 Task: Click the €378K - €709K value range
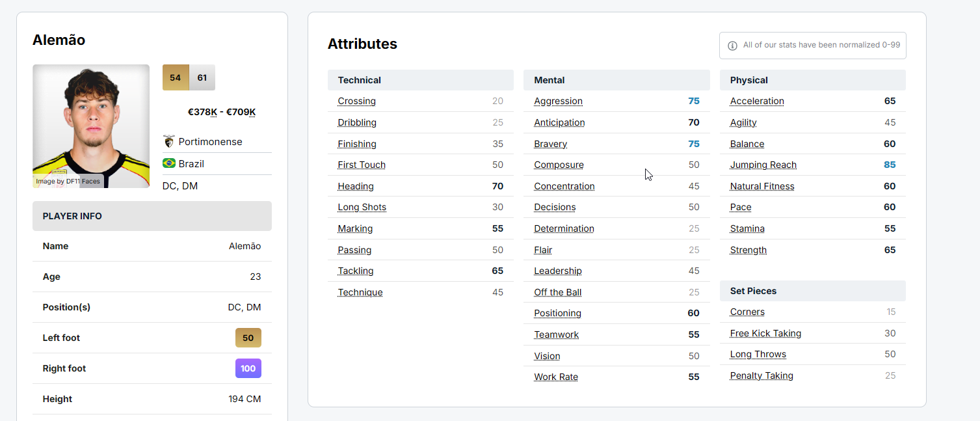(x=222, y=112)
